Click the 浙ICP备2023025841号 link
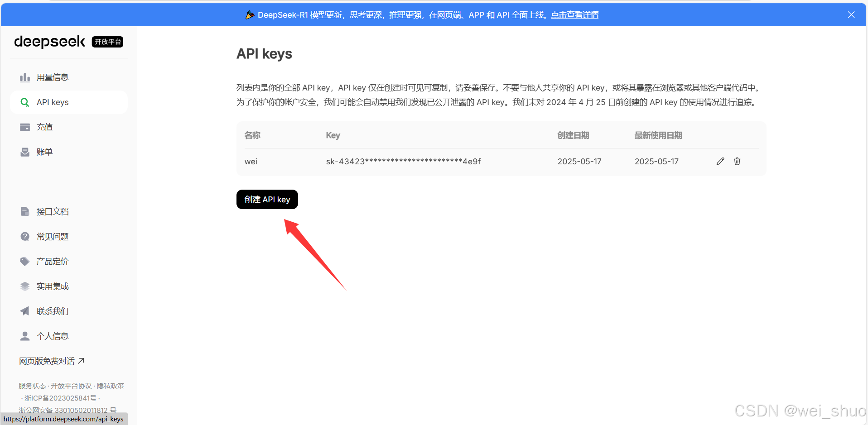The height and width of the screenshot is (425, 868). (60, 398)
